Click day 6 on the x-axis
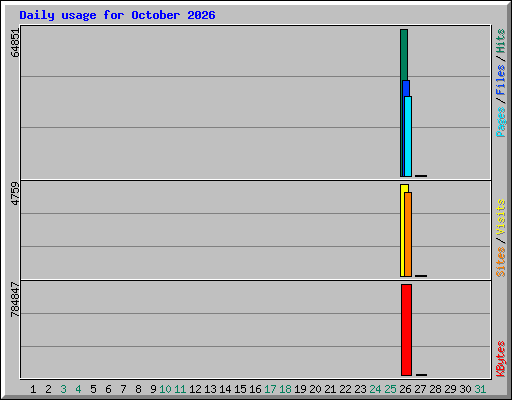512x400 pixels. [x=108, y=389]
